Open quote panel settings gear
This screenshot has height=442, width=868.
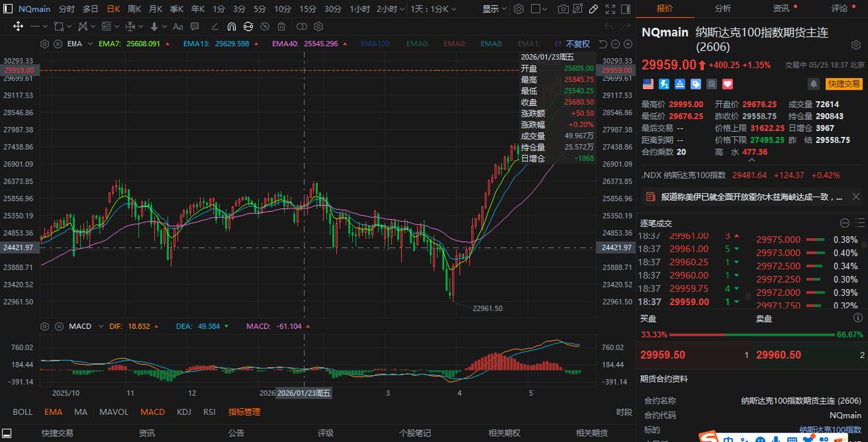(x=856, y=45)
